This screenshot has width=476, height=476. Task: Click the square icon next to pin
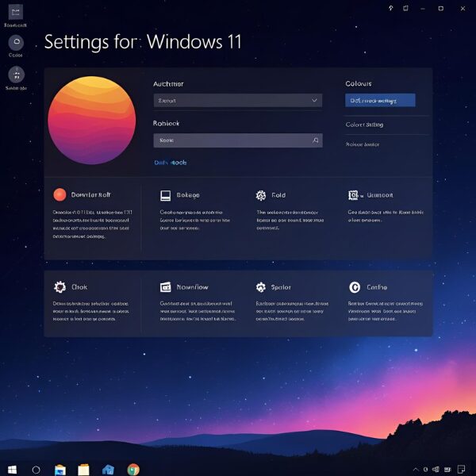tap(405, 8)
